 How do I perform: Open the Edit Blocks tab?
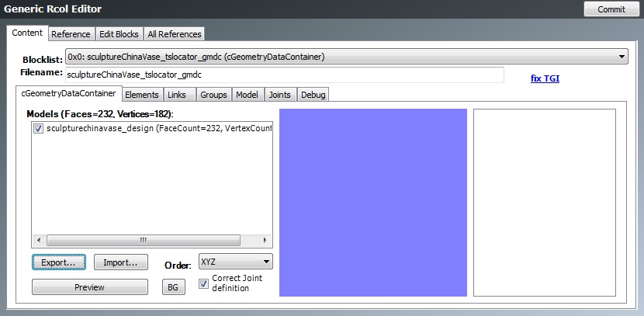119,34
